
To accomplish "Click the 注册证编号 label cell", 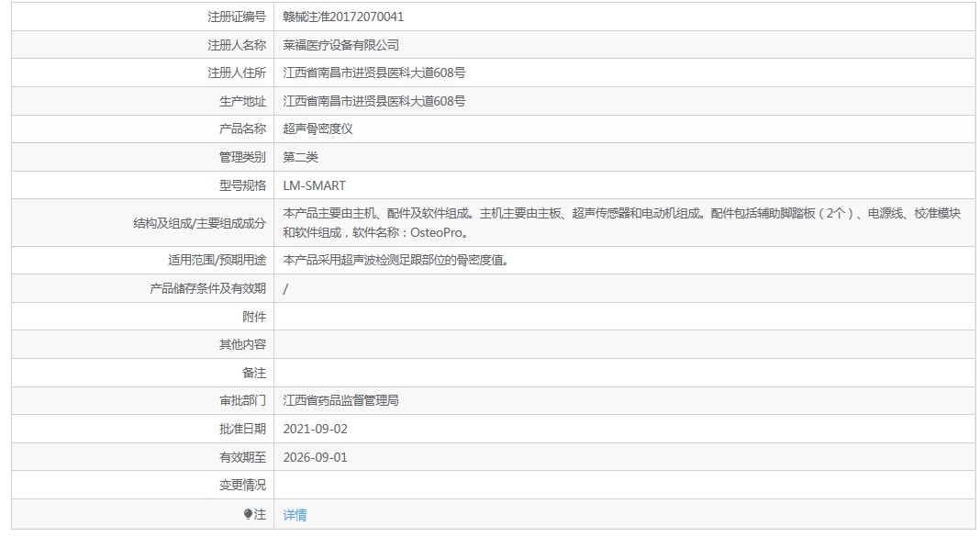I will 142,17.
